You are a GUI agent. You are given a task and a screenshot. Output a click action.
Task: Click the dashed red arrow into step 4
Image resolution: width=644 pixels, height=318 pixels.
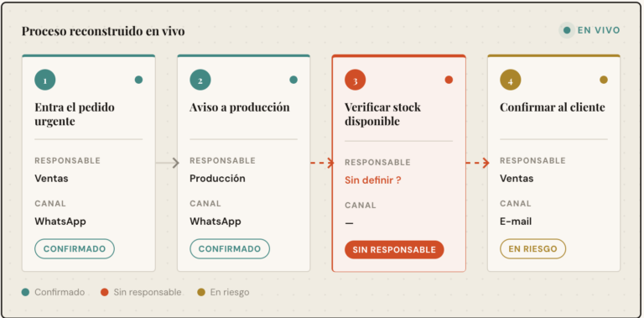tap(478, 163)
